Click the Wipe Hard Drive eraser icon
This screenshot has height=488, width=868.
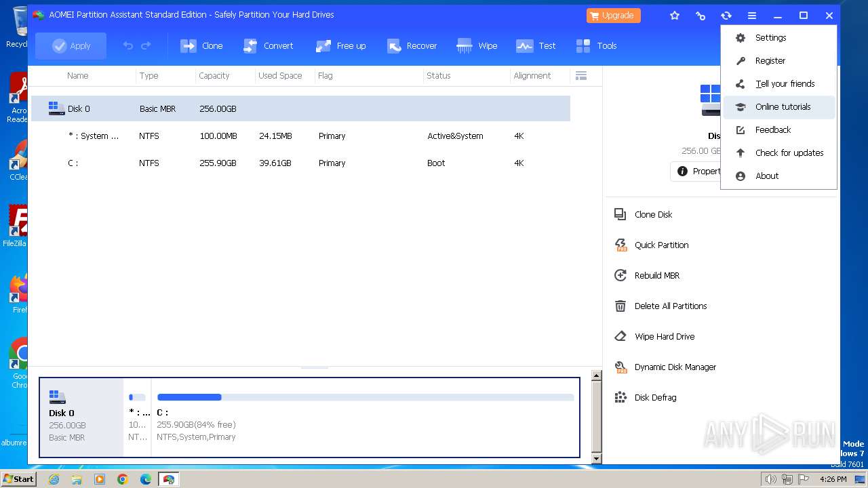pos(620,337)
